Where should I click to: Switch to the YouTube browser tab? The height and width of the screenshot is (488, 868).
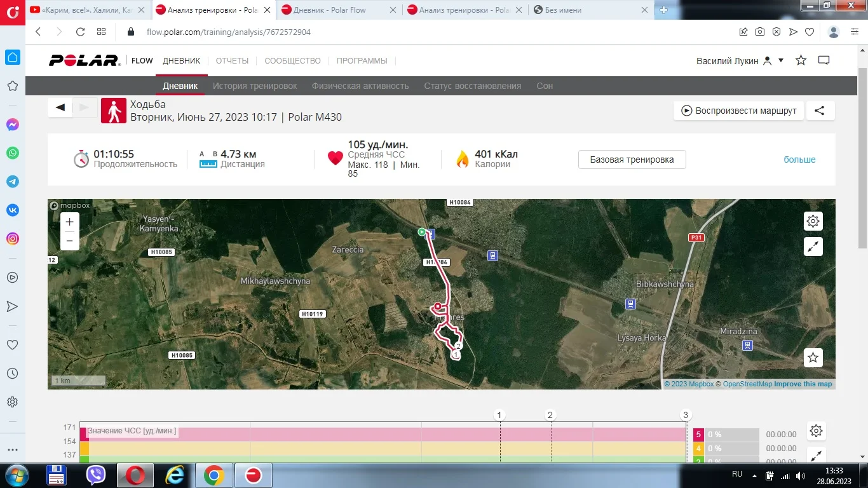pos(87,10)
